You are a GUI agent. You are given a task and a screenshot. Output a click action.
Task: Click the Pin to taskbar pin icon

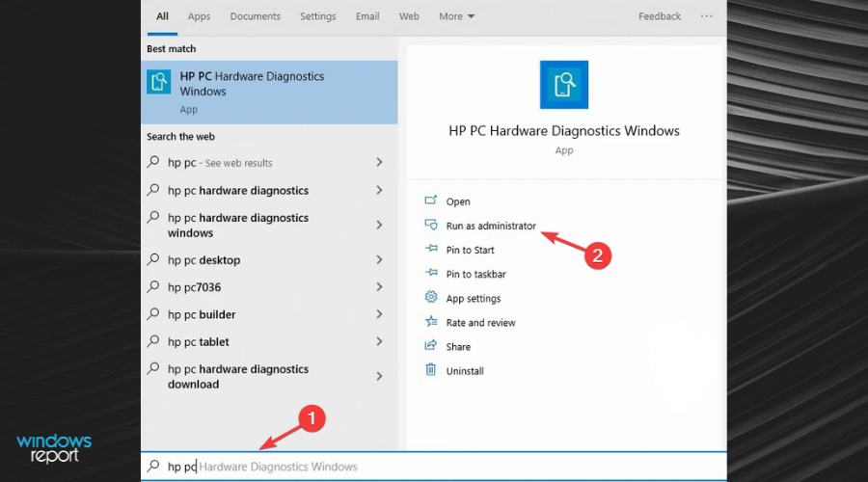[431, 273]
